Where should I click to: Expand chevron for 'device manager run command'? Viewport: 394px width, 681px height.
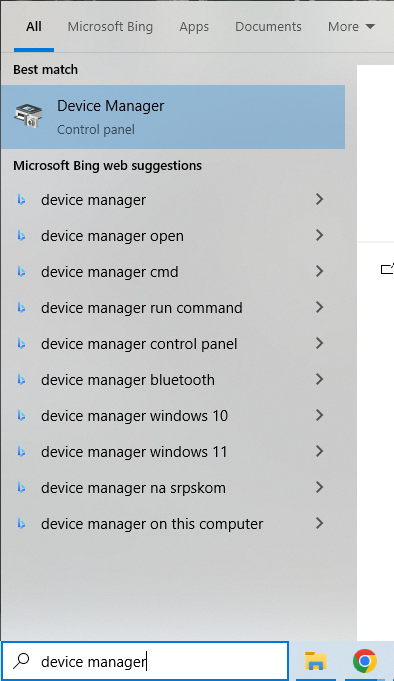click(319, 307)
